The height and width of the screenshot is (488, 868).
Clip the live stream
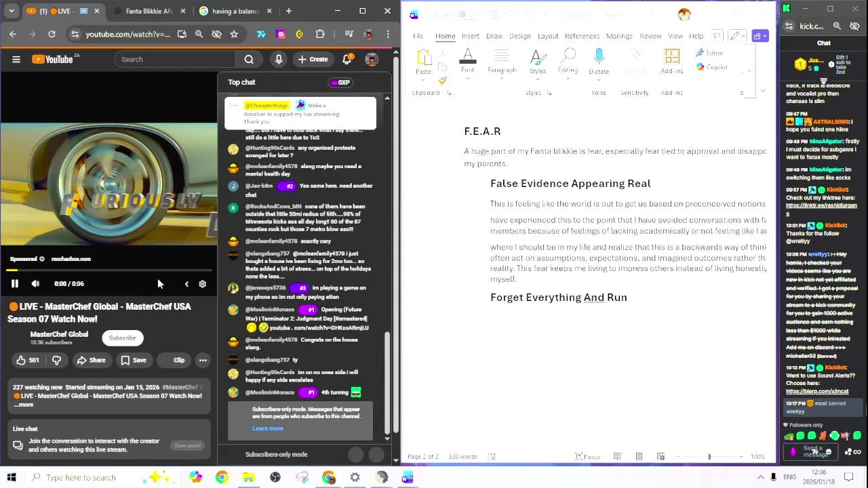174,360
